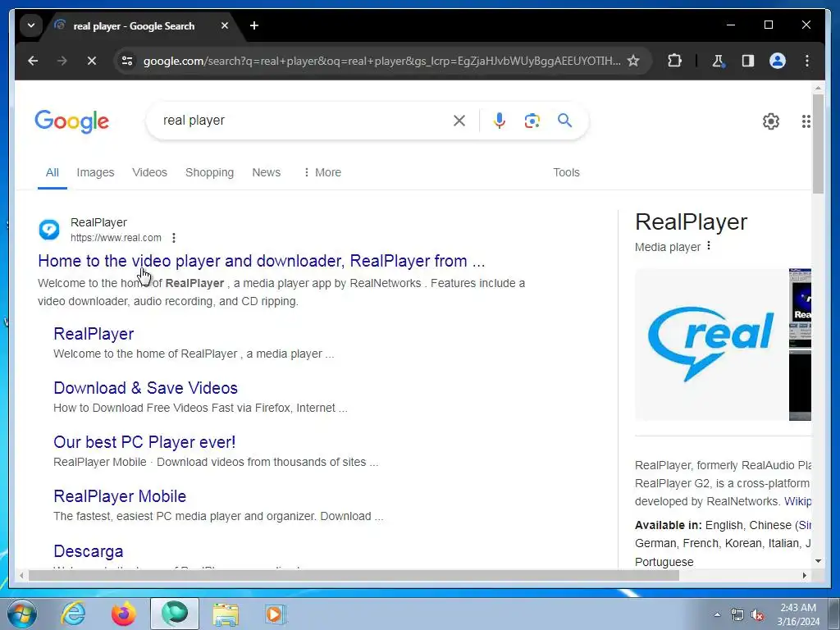Open Chrome Labs flask icon
The width and height of the screenshot is (840, 630).
point(718,61)
